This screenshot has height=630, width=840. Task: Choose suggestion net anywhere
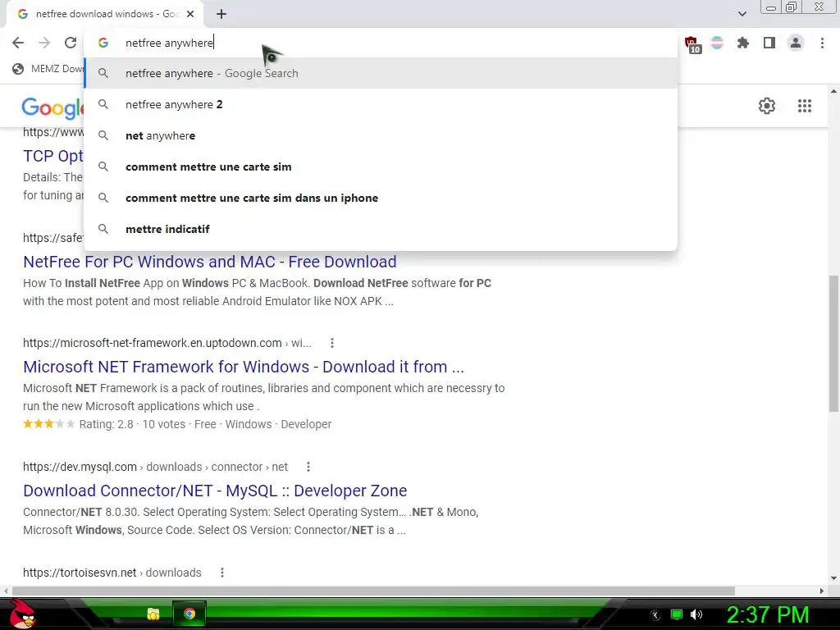(x=381, y=135)
